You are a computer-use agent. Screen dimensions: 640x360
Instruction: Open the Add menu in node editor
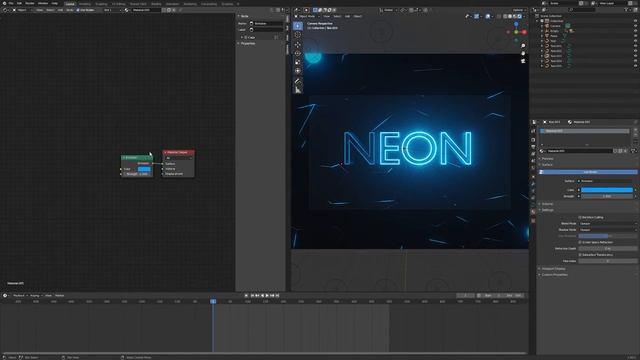60,10
